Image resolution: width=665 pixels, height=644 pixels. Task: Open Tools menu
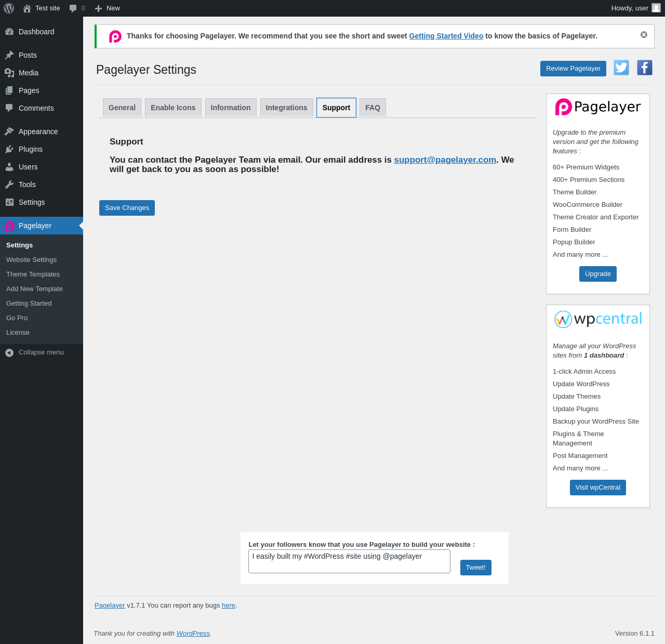(42, 185)
